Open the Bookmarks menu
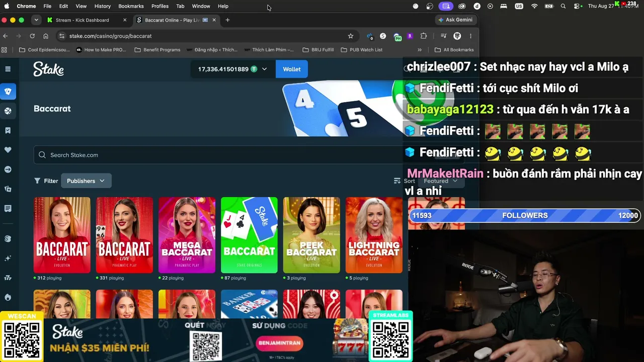 pos(131,6)
